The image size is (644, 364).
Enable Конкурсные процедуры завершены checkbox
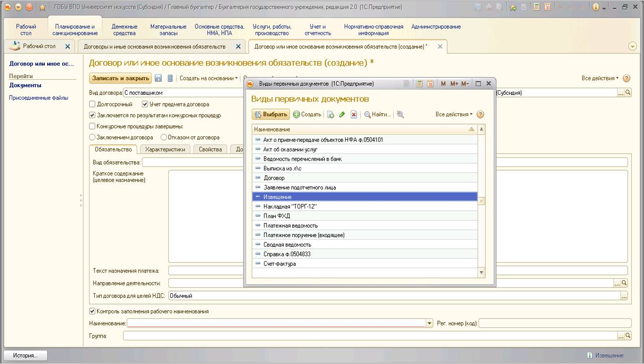click(92, 126)
